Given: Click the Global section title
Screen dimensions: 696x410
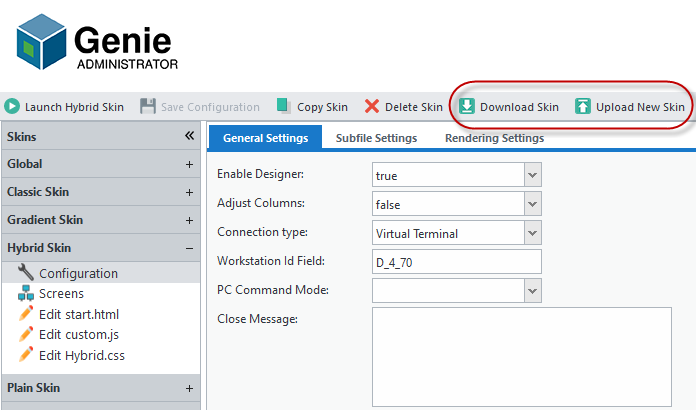Looking at the screenshot, I should click(x=24, y=164).
